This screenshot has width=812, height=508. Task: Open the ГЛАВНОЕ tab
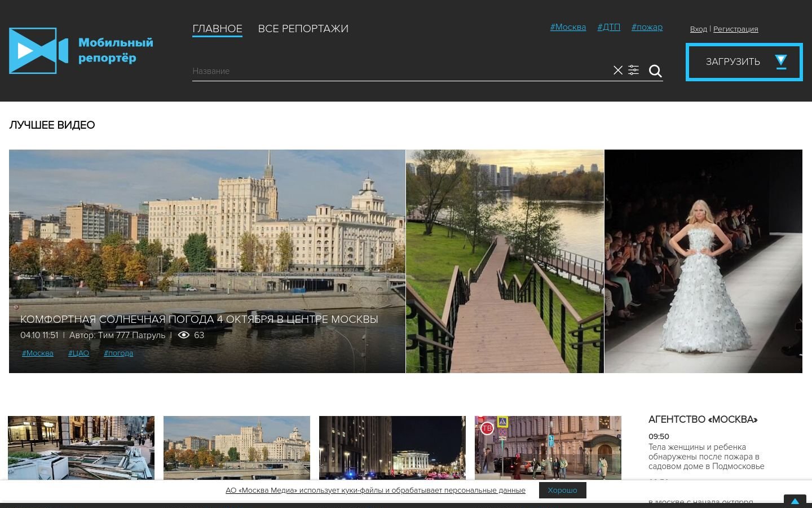point(217,29)
